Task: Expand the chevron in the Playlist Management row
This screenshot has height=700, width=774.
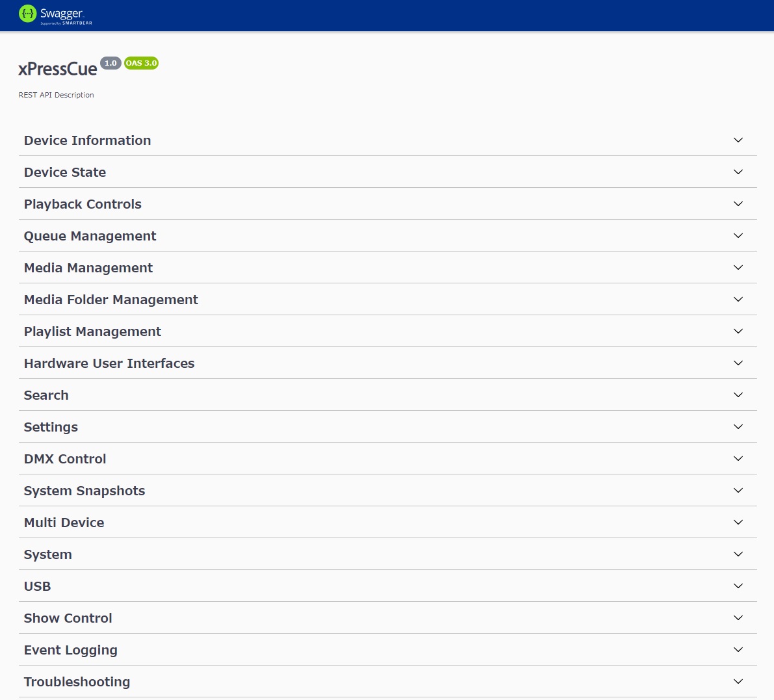Action: (738, 331)
